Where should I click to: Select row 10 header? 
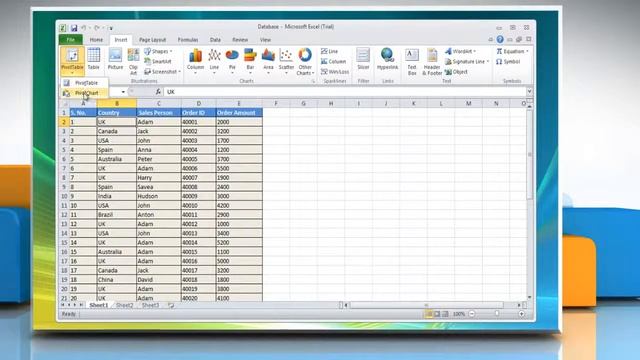click(x=64, y=196)
